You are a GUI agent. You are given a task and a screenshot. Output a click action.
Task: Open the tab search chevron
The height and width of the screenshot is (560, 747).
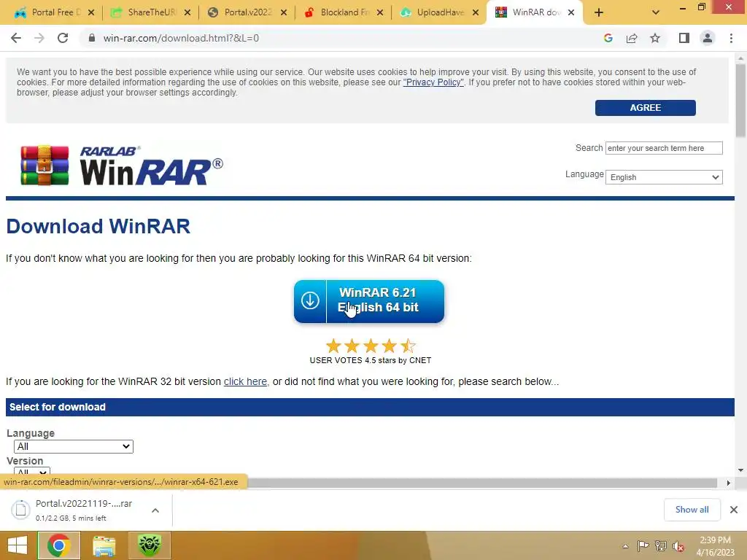[656, 12]
